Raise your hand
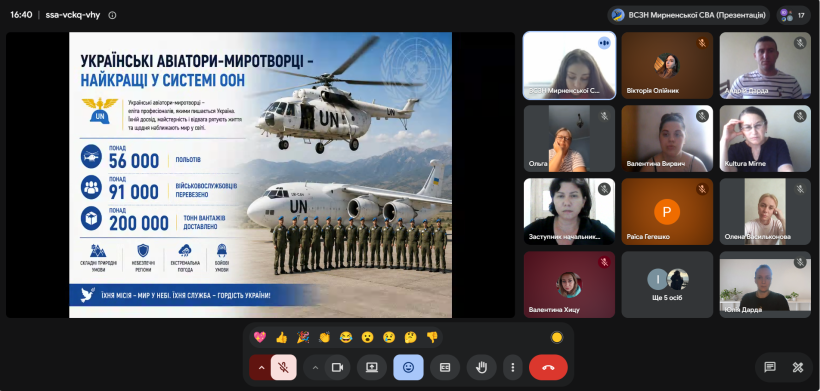The image size is (820, 391). [x=482, y=367]
